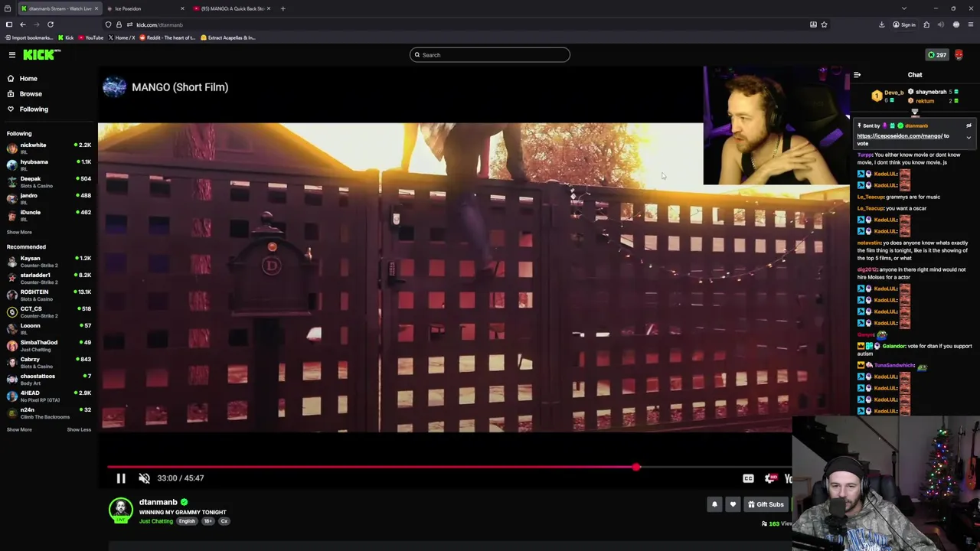Expand Following list with Show more
The width and height of the screenshot is (980, 551).
(19, 232)
